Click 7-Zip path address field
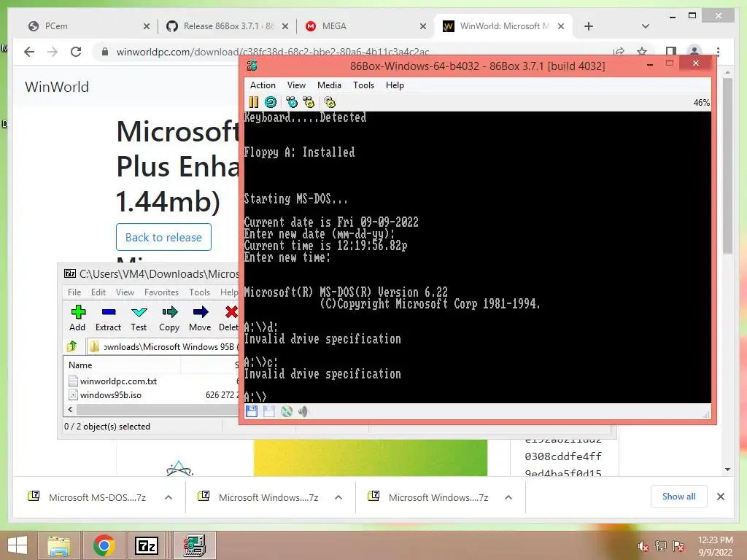The height and width of the screenshot is (560, 747). click(163, 346)
